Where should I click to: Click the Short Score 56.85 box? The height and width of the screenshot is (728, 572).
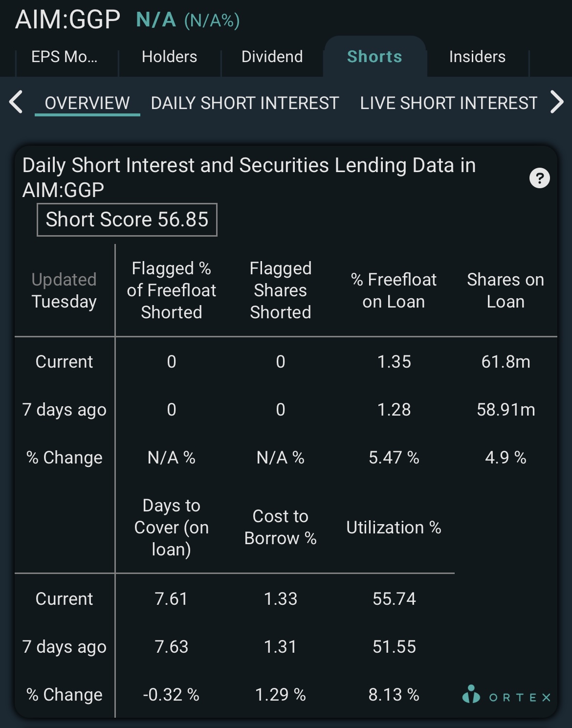pyautogui.click(x=127, y=220)
